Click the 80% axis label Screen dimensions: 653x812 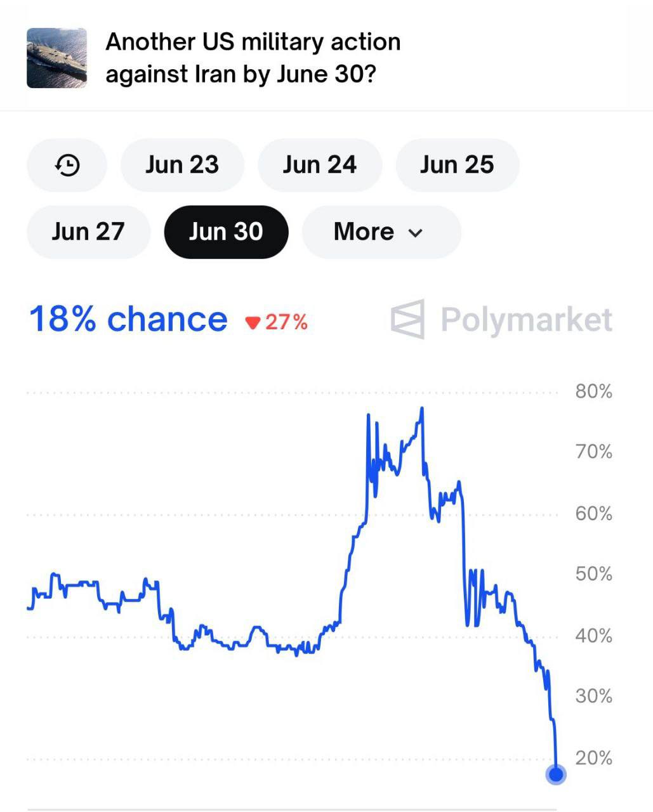[593, 391]
